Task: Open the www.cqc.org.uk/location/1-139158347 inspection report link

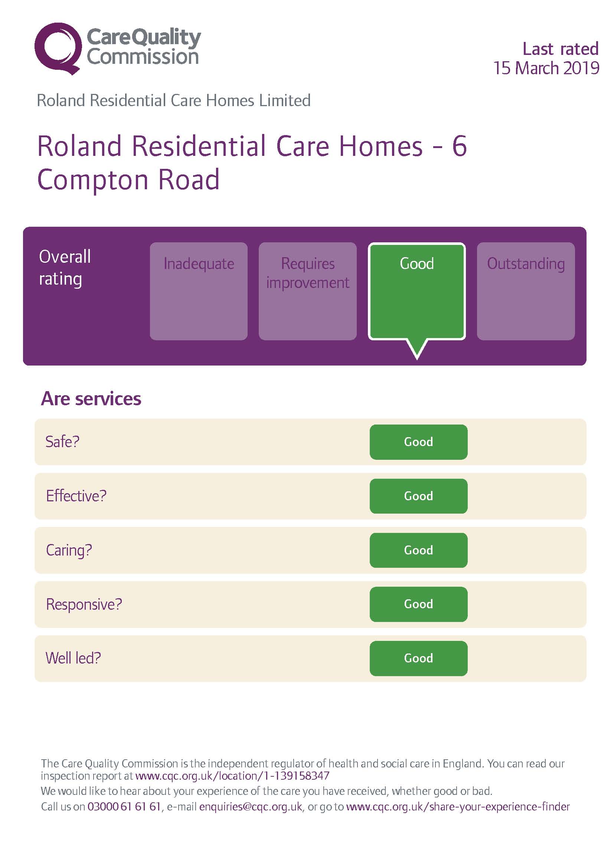Action: [232, 776]
